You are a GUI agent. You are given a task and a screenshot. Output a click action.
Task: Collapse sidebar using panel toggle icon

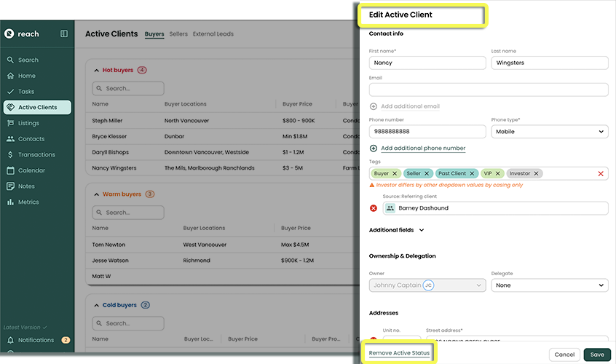64,33
